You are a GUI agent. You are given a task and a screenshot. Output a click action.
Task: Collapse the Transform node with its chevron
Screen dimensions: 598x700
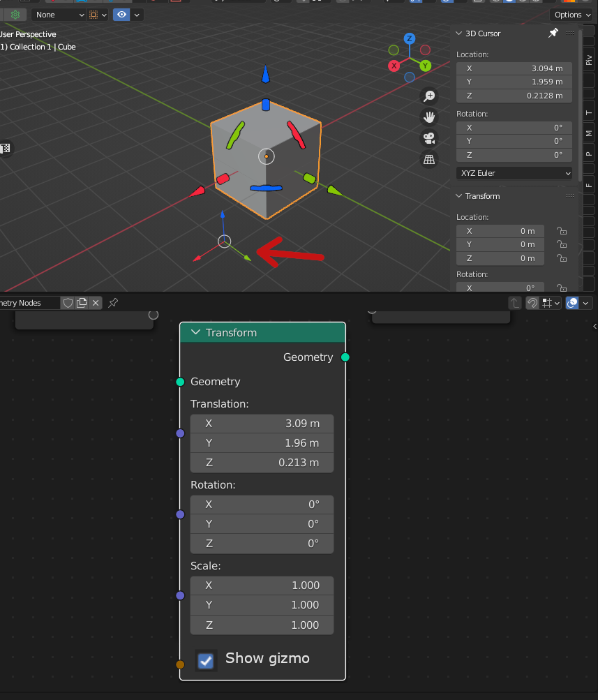(195, 332)
